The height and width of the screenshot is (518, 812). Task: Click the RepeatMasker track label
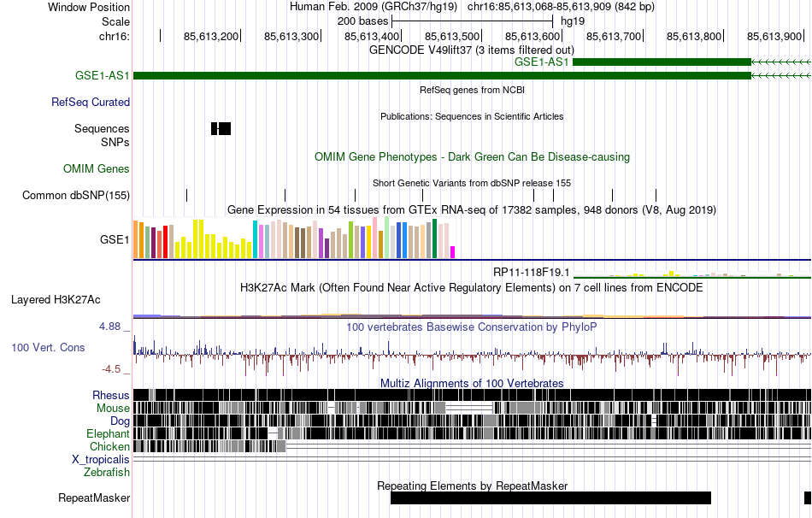pos(94,497)
